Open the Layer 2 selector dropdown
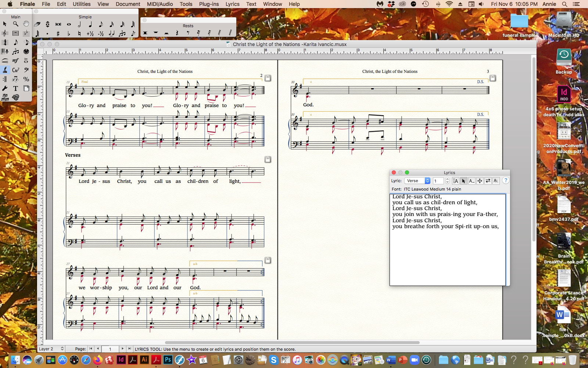This screenshot has width=588, height=368. click(x=51, y=349)
